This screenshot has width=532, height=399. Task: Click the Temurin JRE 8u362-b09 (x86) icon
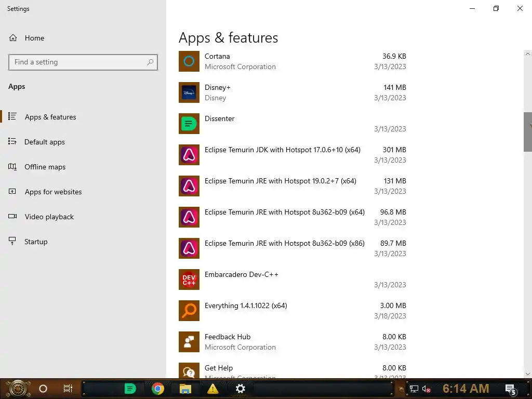189,249
